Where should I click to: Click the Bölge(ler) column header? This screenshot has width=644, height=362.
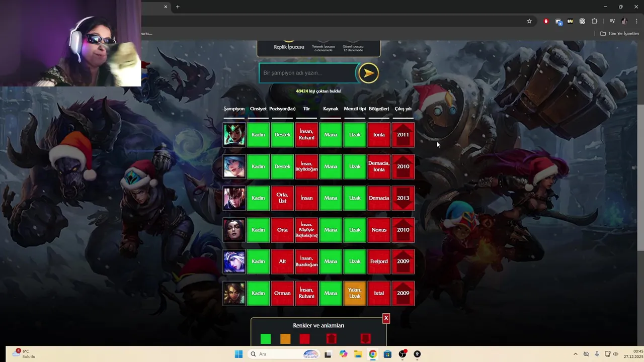pos(379,109)
